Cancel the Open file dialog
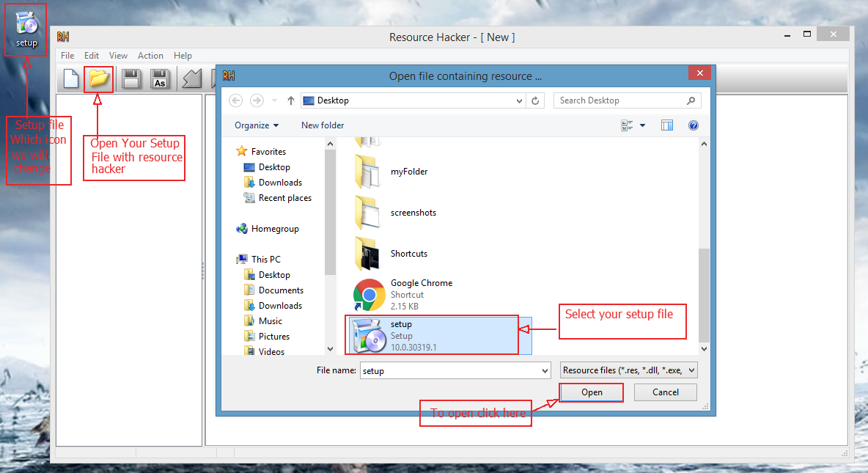868x473 pixels. [665, 392]
